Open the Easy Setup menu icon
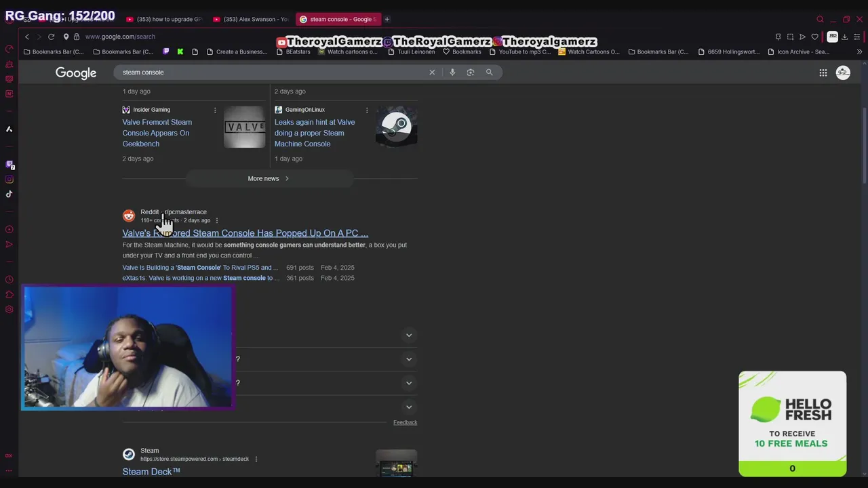The width and height of the screenshot is (868, 488). pyautogui.click(x=856, y=37)
